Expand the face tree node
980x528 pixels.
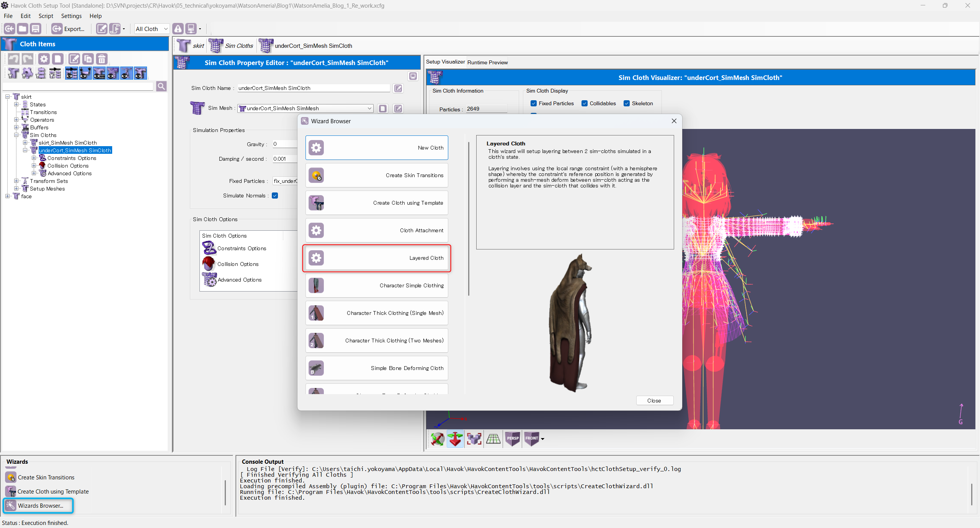pos(8,196)
